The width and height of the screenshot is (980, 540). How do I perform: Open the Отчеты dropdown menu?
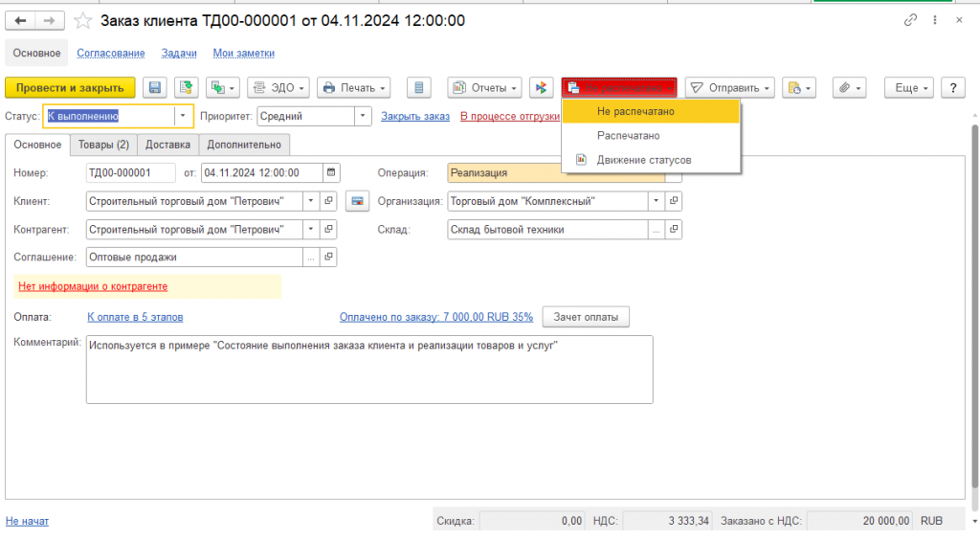tap(484, 88)
